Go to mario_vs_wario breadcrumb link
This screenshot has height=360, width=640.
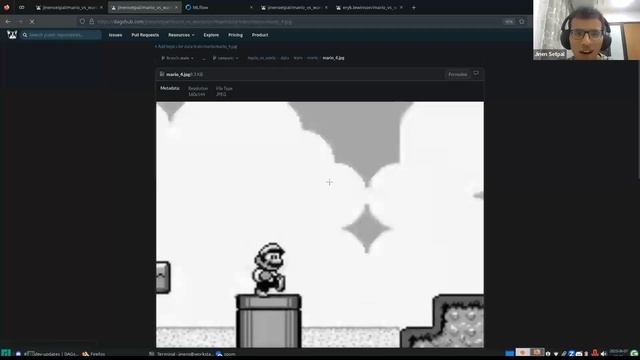262,58
